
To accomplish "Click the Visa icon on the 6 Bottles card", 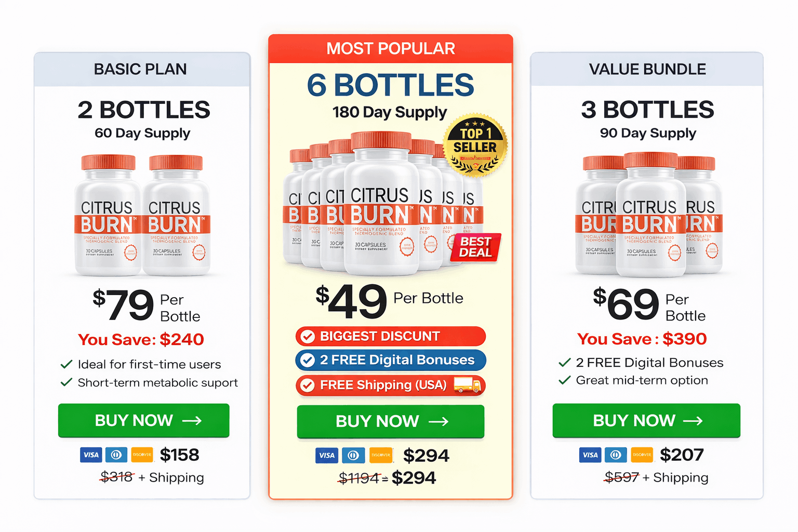I will coord(327,455).
